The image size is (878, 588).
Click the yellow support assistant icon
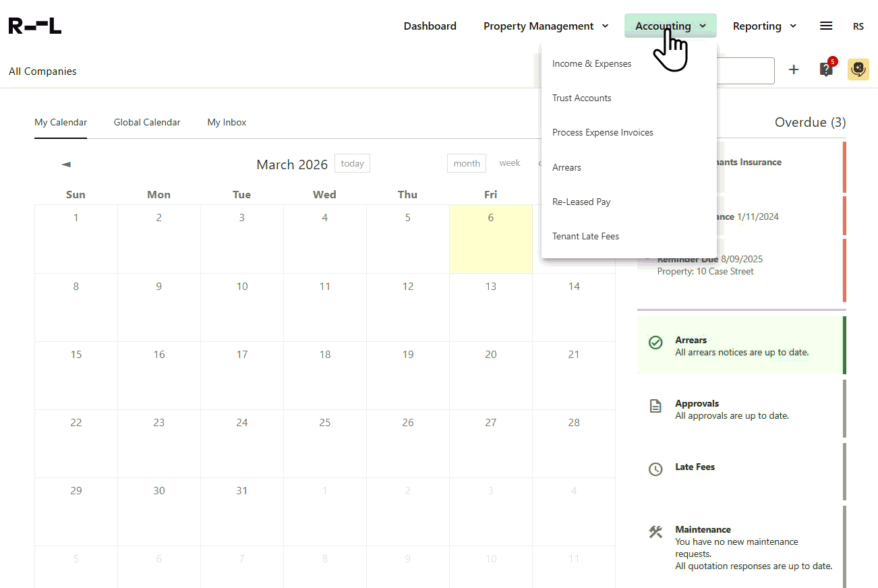(858, 69)
